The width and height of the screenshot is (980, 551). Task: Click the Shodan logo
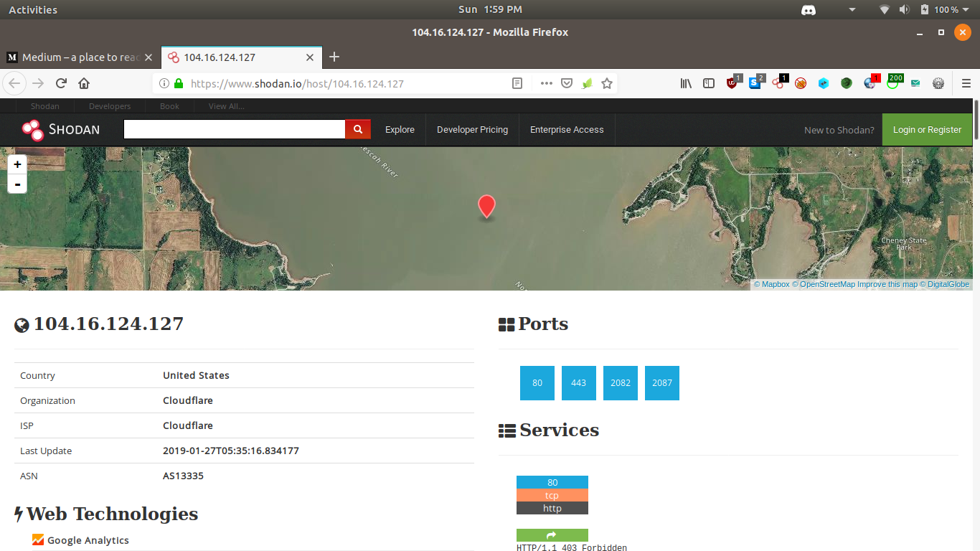point(60,130)
